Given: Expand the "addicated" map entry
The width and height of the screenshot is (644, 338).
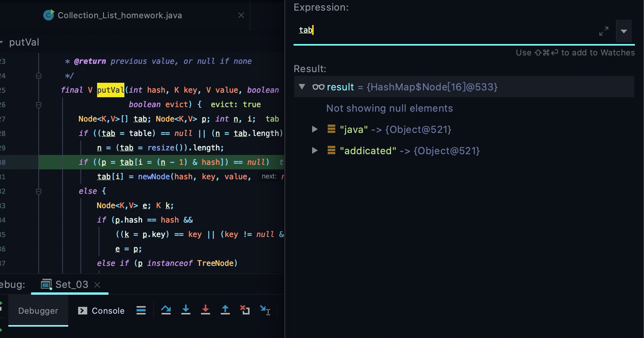Looking at the screenshot, I should coord(314,150).
